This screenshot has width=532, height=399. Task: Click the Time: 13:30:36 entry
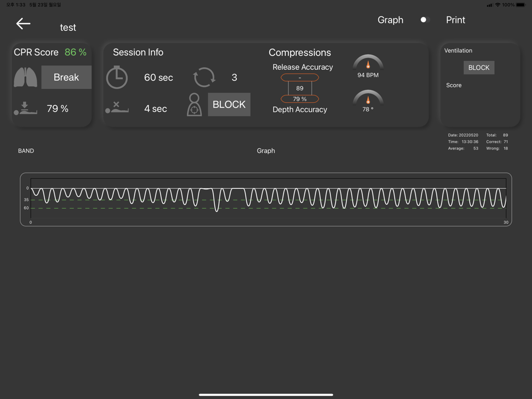463,142
